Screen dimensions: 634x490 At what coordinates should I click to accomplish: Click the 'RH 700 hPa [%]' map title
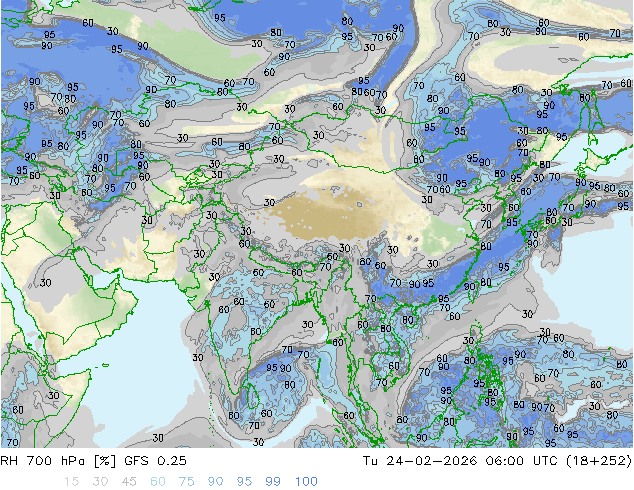(59, 460)
